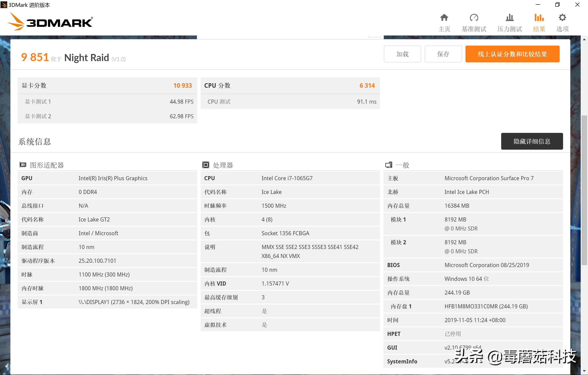Toggle 隐藏详细信息 to hide system details

[532, 141]
